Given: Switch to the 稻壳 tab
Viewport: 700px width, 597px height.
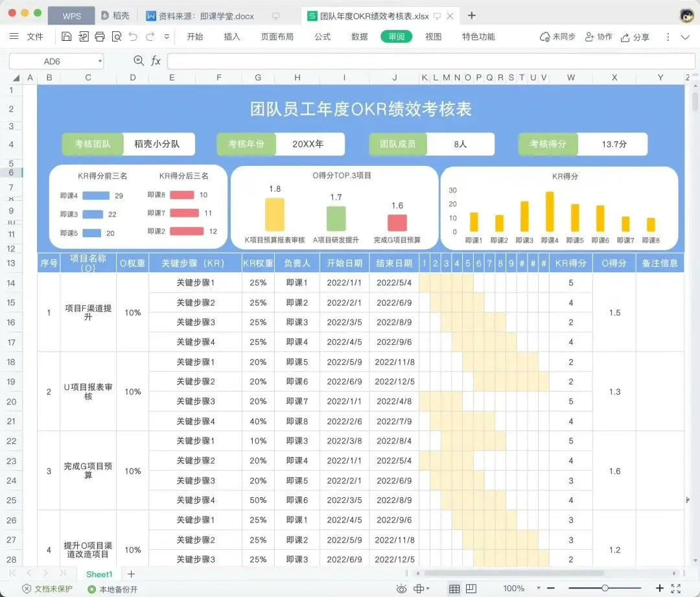Looking at the screenshot, I should 115,16.
